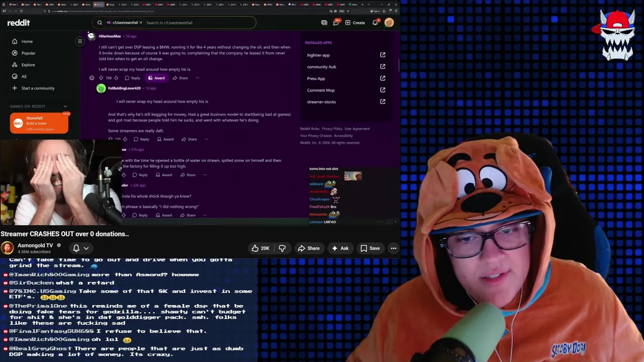Reply to HilariousMax's comment

[x=132, y=78]
